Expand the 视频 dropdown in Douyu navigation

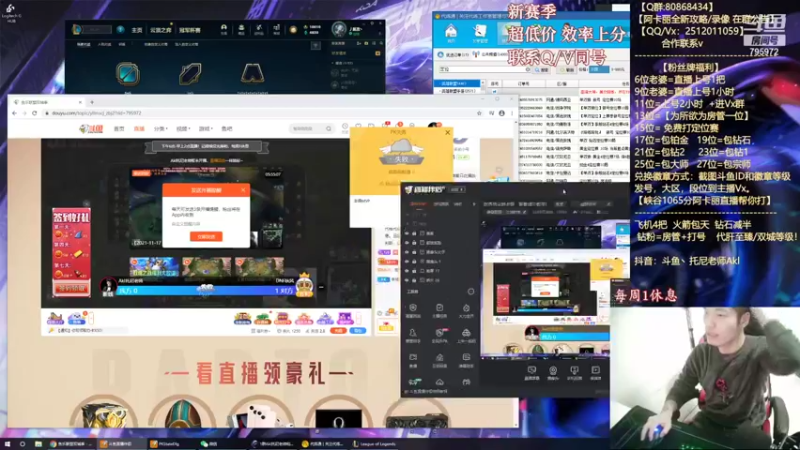tap(183, 129)
